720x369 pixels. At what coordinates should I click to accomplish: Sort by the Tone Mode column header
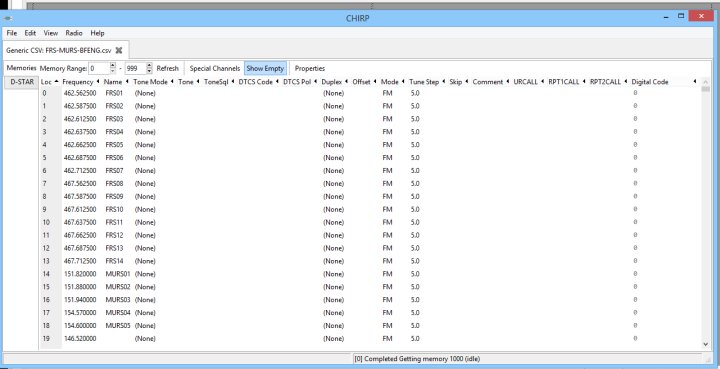pyautogui.click(x=153, y=82)
